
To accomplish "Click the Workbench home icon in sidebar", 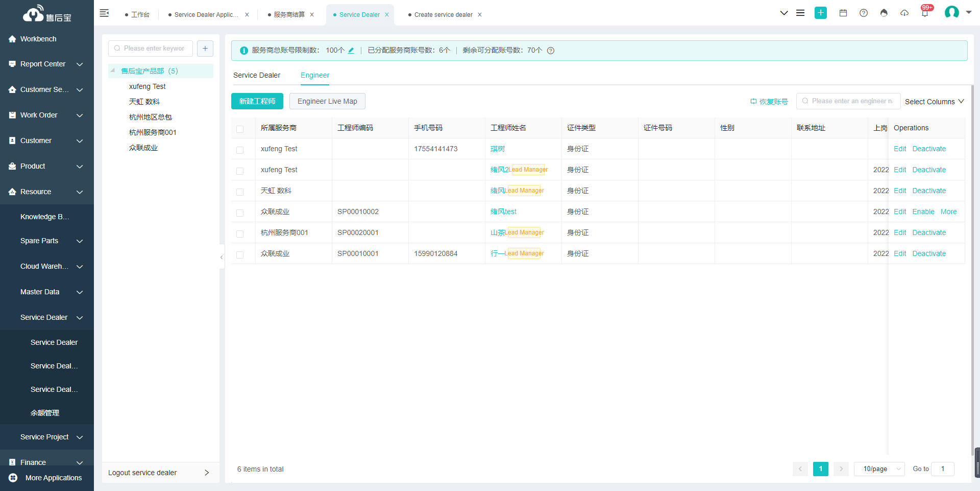I will coord(12,39).
